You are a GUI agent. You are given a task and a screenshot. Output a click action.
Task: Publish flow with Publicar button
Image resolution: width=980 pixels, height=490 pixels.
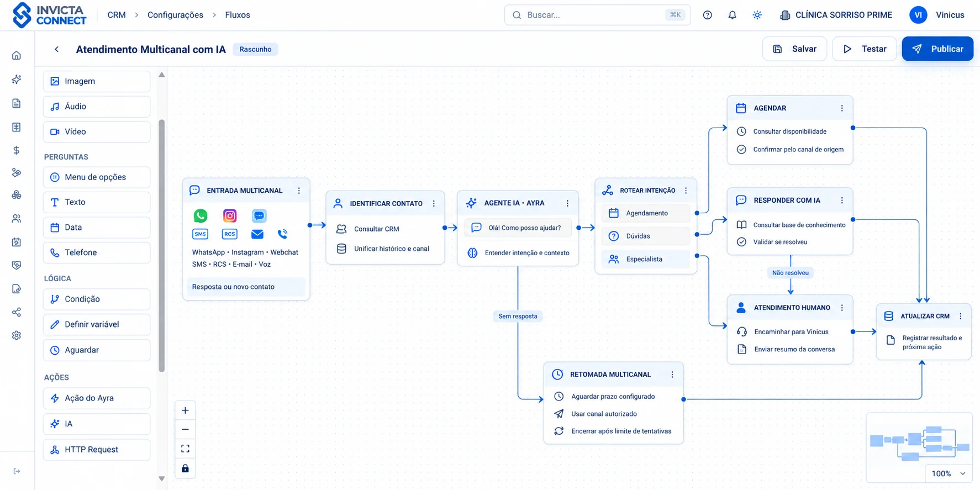point(937,49)
